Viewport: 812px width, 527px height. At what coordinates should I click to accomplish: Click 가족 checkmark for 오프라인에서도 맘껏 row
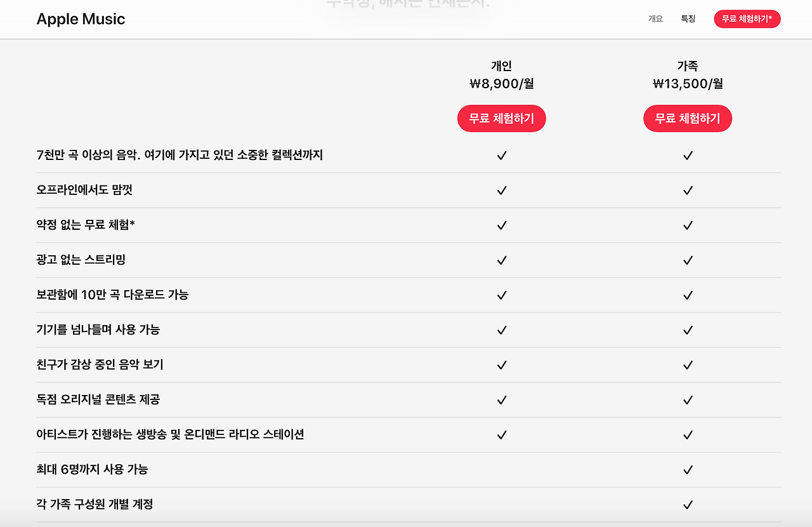pos(688,190)
